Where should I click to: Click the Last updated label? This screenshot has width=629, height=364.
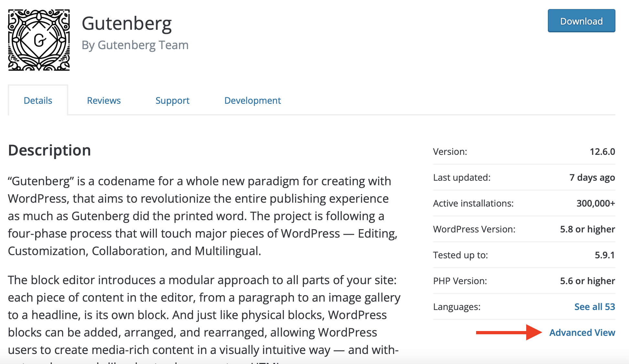point(462,177)
